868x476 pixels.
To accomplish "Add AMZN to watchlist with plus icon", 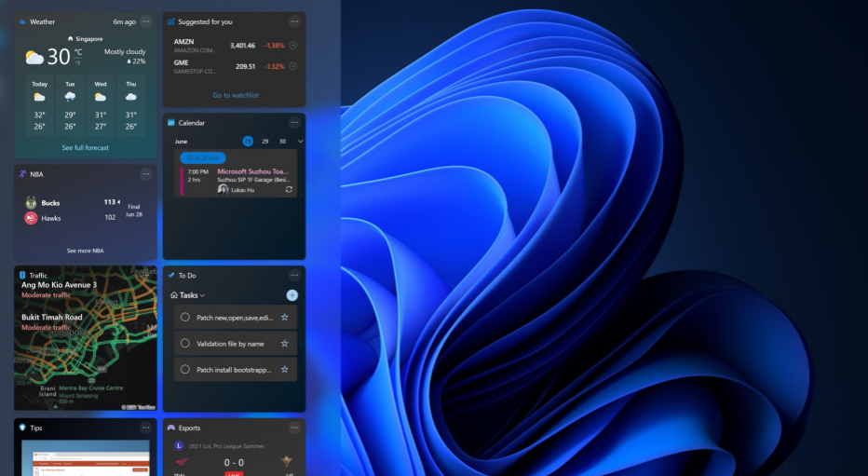I will 293,46.
